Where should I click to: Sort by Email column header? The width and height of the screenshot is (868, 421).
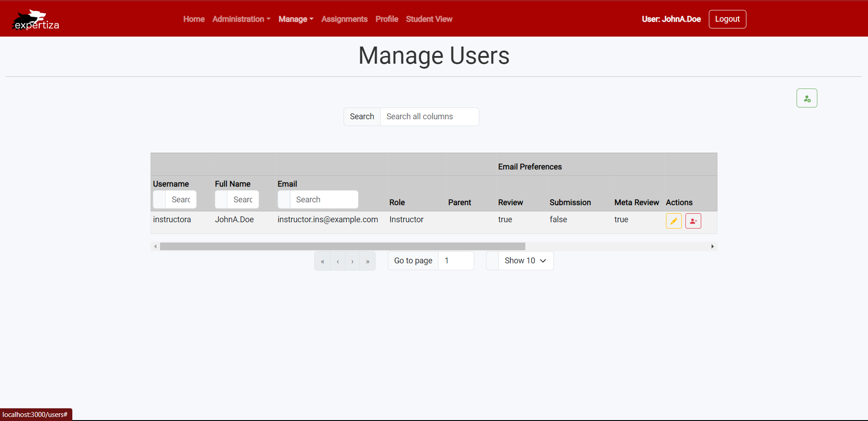(x=287, y=184)
